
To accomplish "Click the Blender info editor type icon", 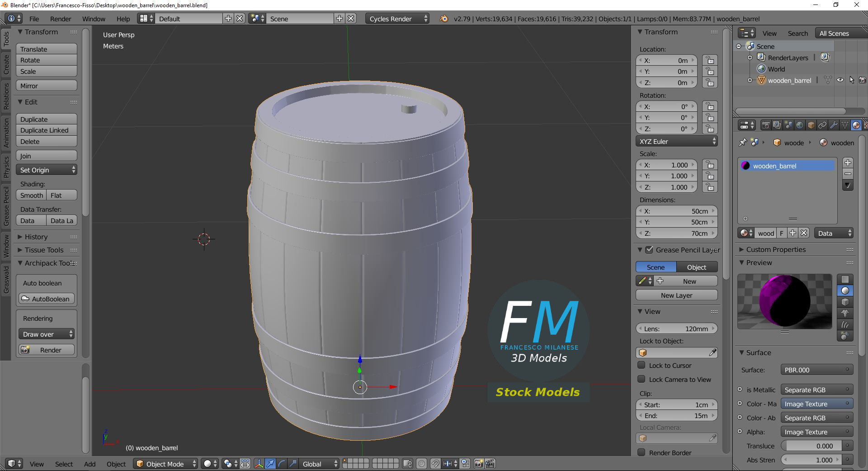I will 14,19.
